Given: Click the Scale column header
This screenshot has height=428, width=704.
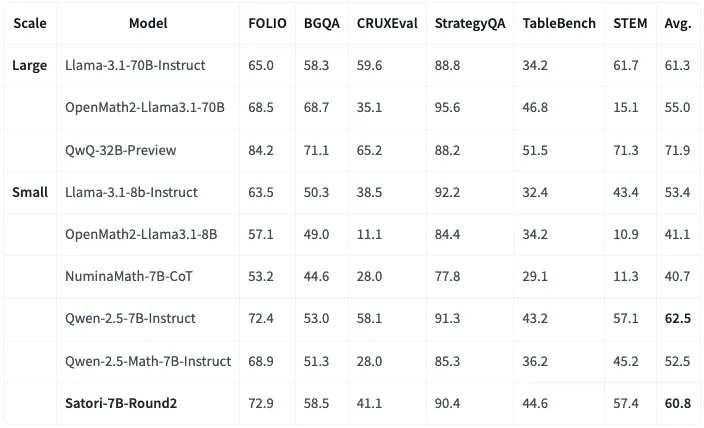Looking at the screenshot, I should [x=29, y=23].
